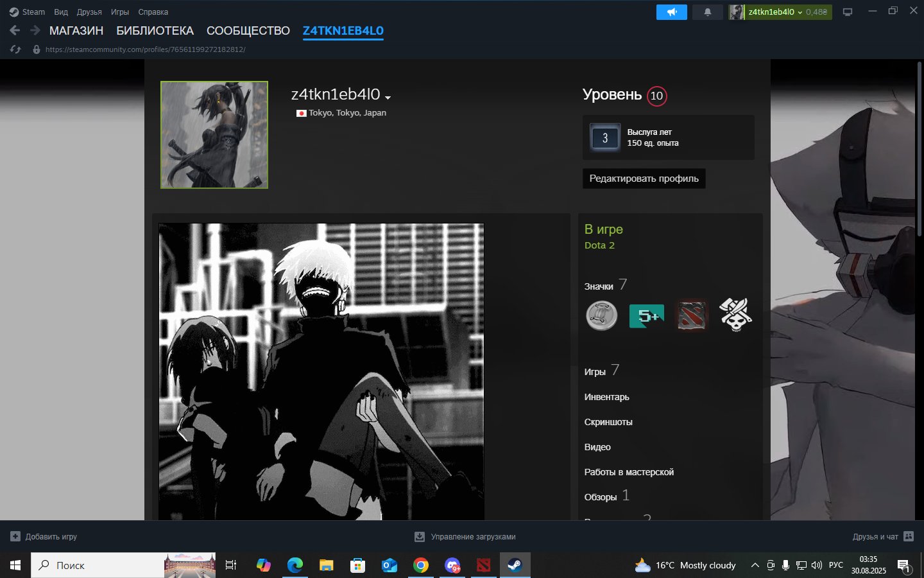Image resolution: width=924 pixels, height=578 pixels.
Task: Open the notifications bell
Action: coord(708,12)
